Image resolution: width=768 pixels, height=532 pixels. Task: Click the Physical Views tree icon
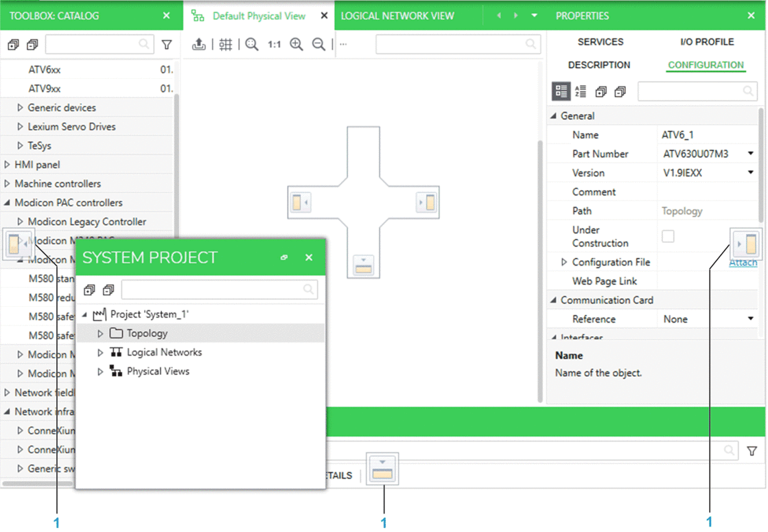coord(116,371)
